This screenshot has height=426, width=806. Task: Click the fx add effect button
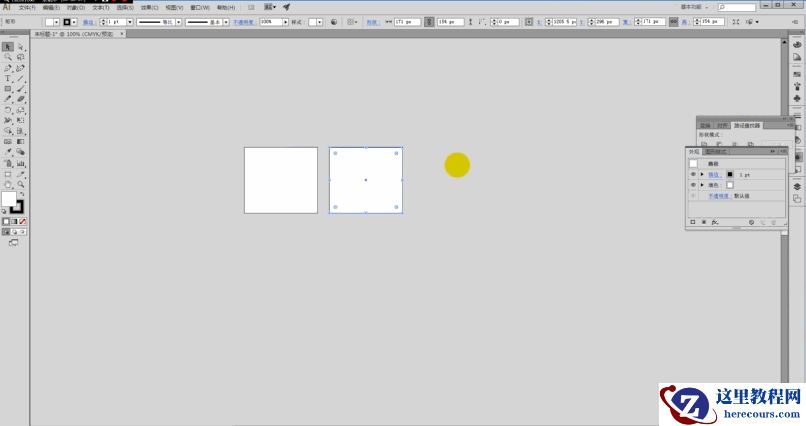pos(715,222)
